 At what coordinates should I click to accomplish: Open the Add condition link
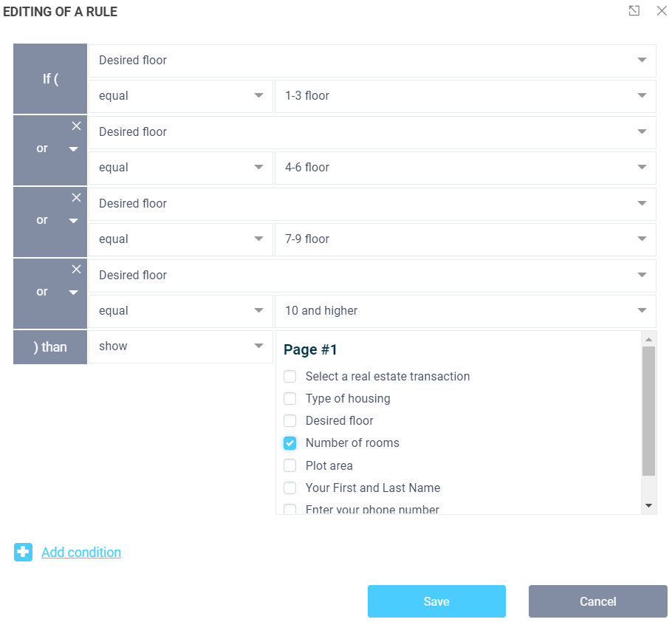click(81, 552)
